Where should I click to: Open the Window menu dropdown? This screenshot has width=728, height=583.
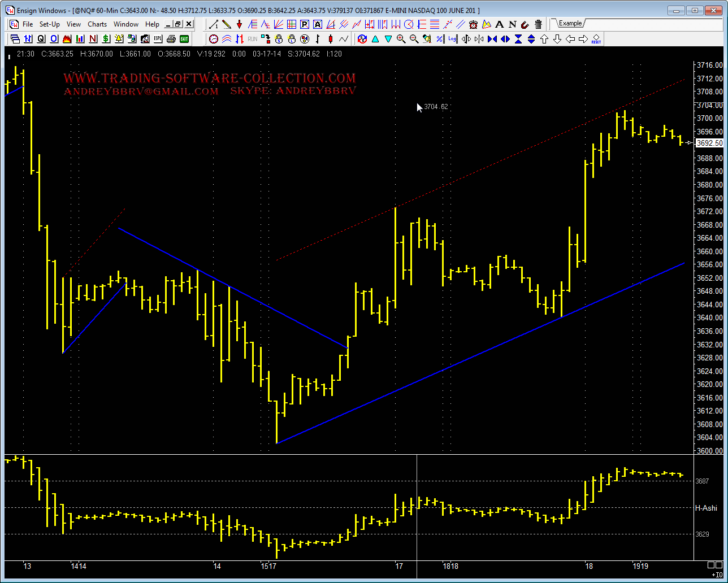[x=125, y=24]
